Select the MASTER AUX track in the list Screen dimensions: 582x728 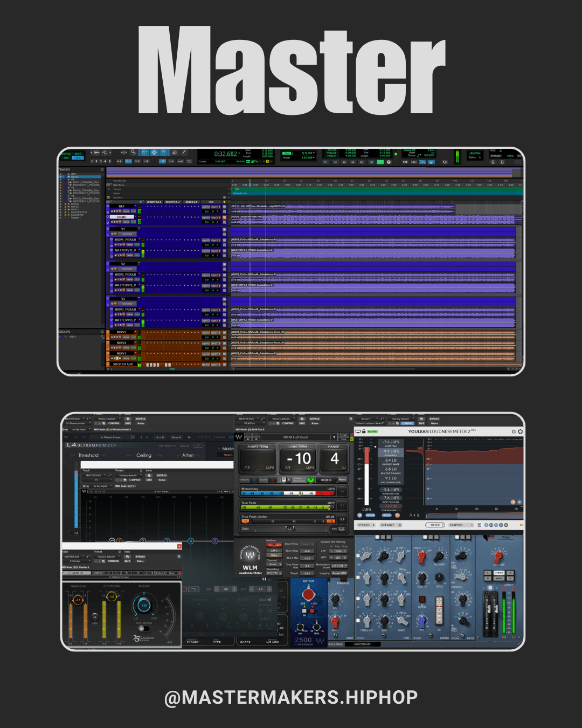pyautogui.click(x=79, y=212)
